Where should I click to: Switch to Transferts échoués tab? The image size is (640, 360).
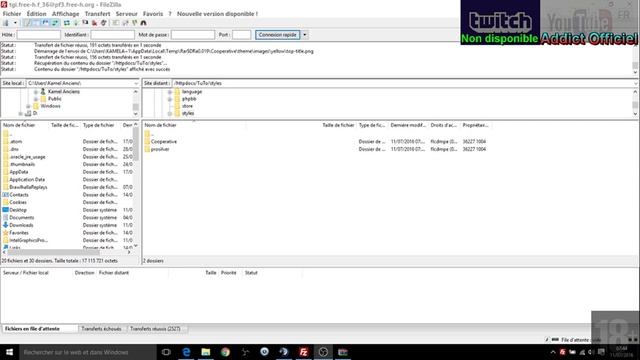101,329
